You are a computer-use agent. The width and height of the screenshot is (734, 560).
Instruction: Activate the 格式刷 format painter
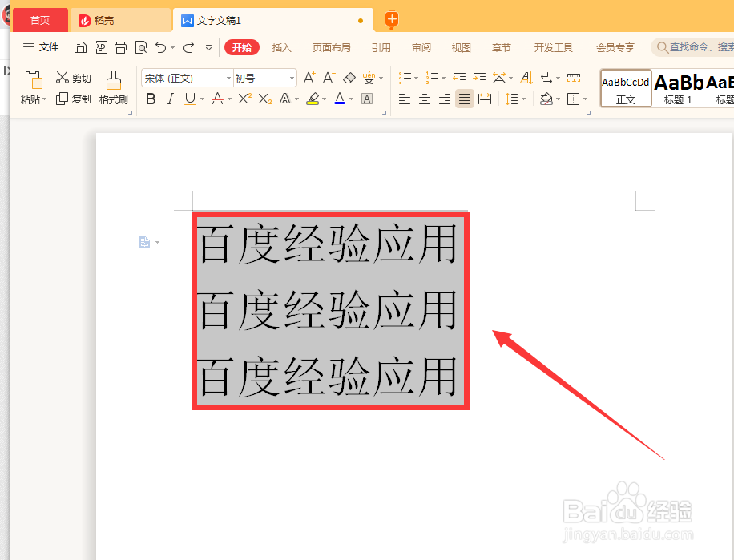pos(113,87)
